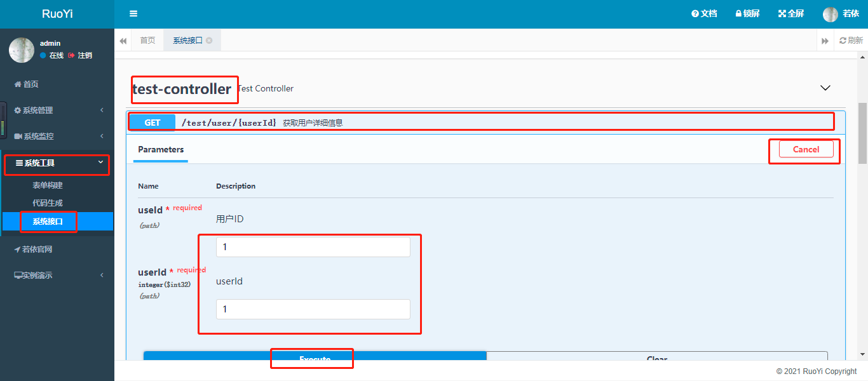Click the 系统管理 gear icon
This screenshot has height=381, width=868.
(x=17, y=110)
